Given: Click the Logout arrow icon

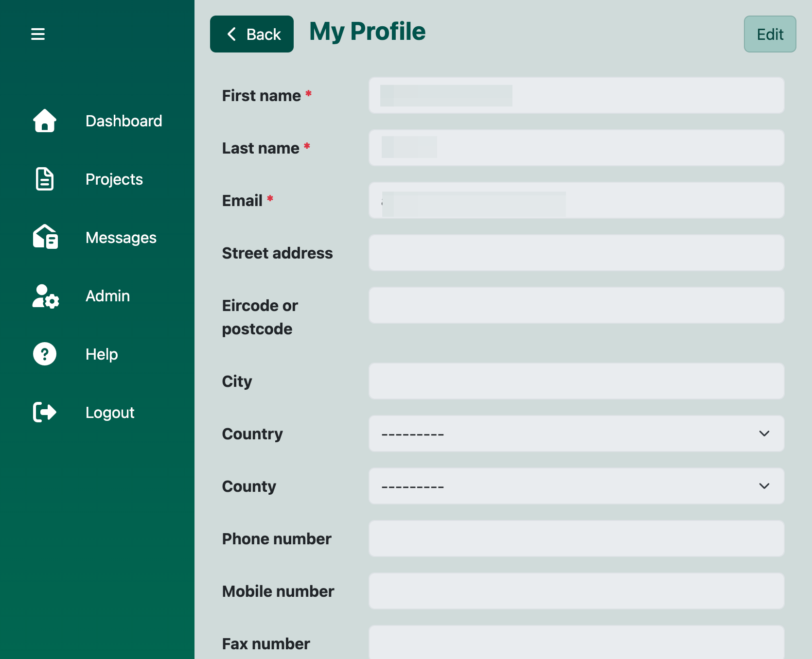Looking at the screenshot, I should tap(45, 412).
